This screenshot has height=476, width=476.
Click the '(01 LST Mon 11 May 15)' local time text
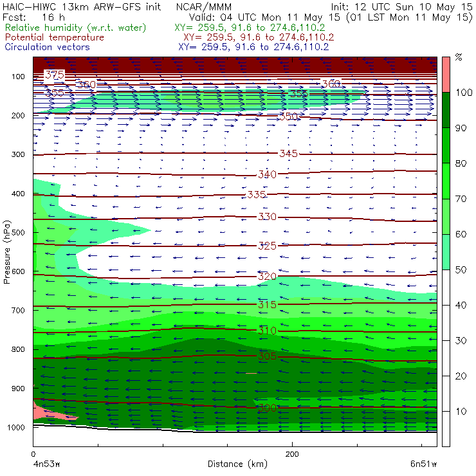pos(409,17)
